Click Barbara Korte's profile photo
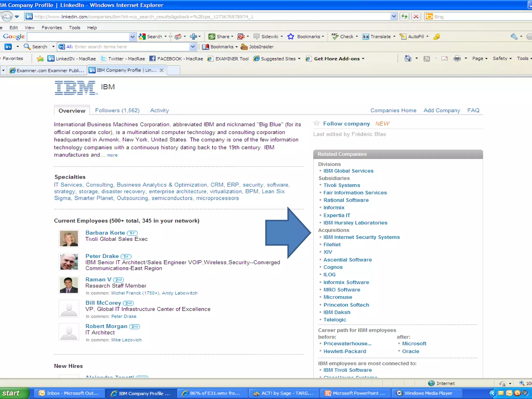This screenshot has height=399, width=532. point(69,238)
